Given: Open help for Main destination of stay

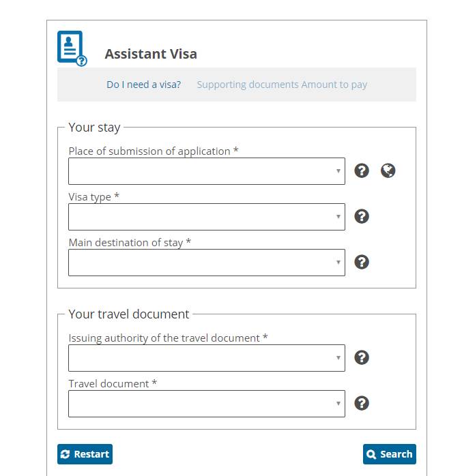Looking at the screenshot, I should (x=362, y=262).
